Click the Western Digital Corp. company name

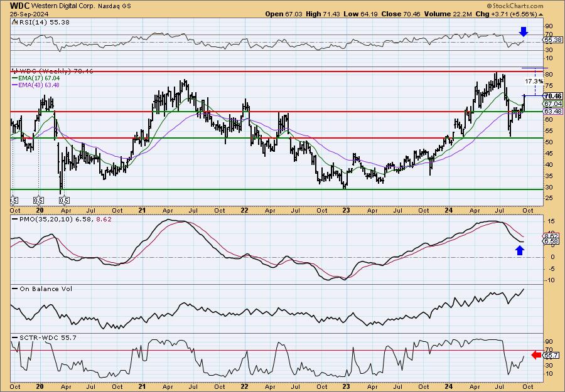(x=62, y=6)
